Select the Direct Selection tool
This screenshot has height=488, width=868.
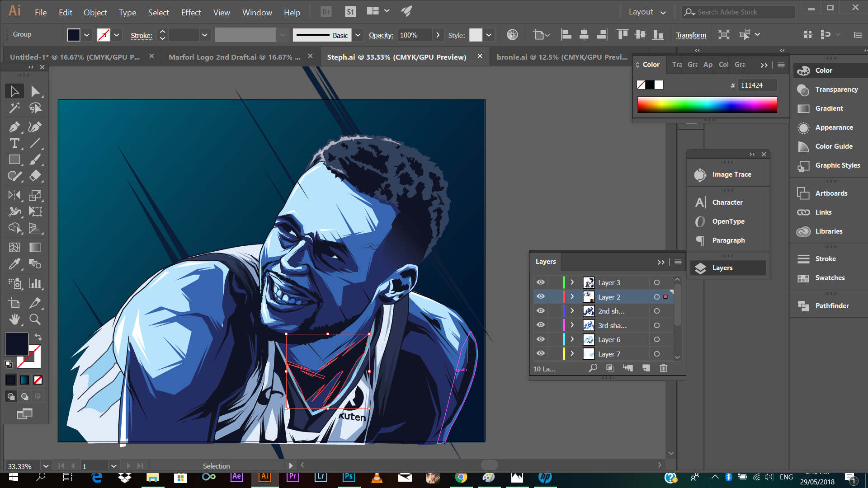(35, 91)
